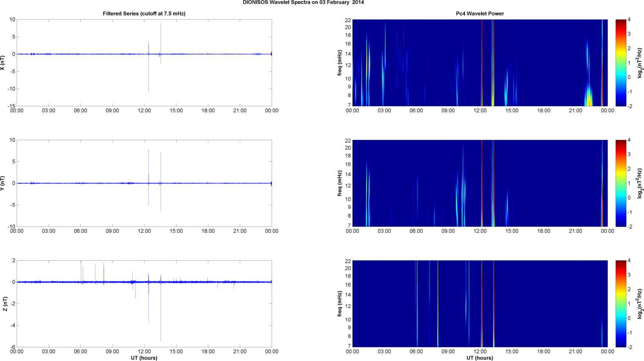Click the '21:00' tick under the Z series plot

[x=240, y=352]
